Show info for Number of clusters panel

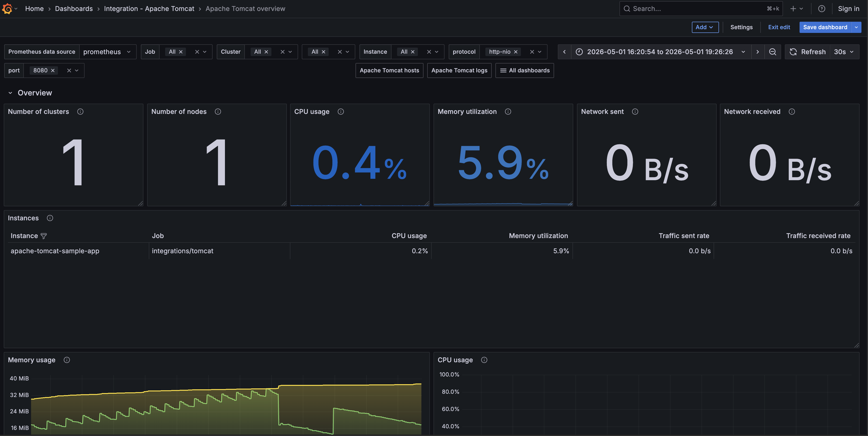click(x=80, y=112)
